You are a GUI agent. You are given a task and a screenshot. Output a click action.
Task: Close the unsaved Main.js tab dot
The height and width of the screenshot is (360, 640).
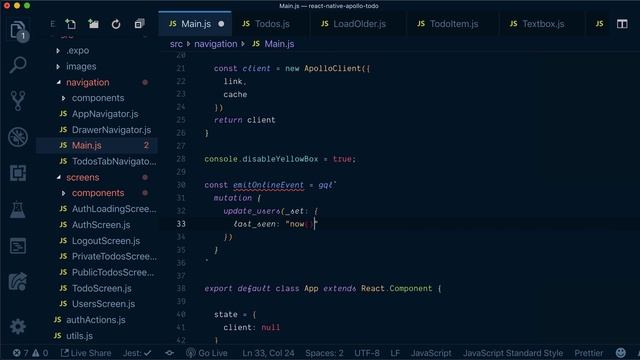coord(221,24)
